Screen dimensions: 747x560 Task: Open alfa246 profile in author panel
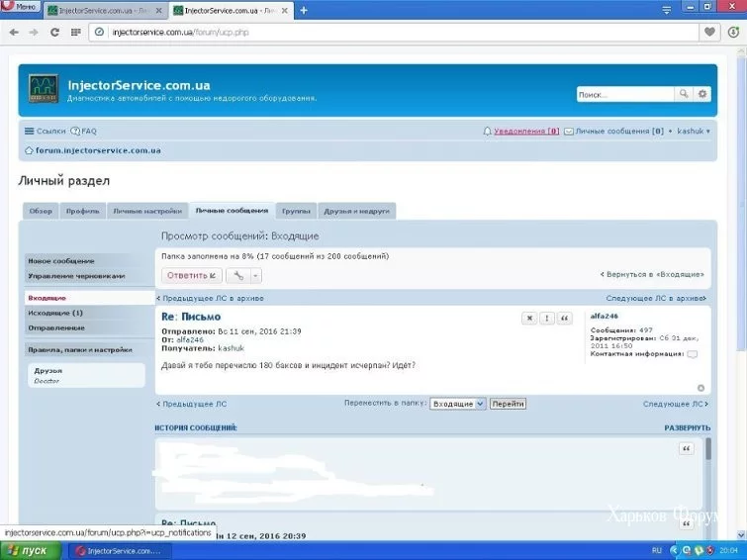(605, 316)
